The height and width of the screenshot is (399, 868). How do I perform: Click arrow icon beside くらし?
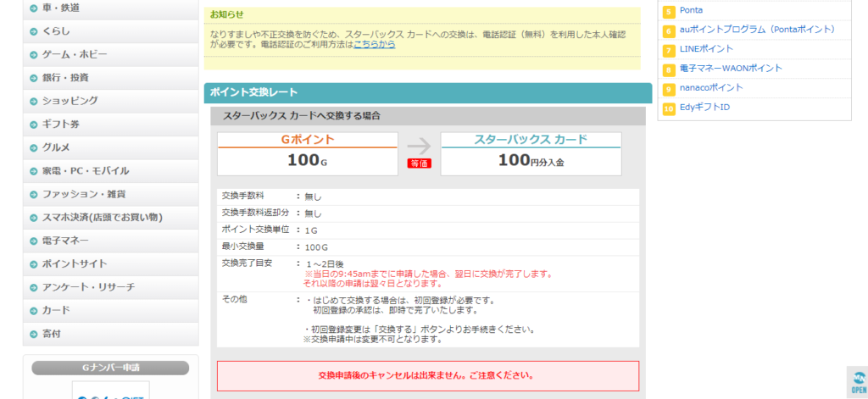(34, 32)
